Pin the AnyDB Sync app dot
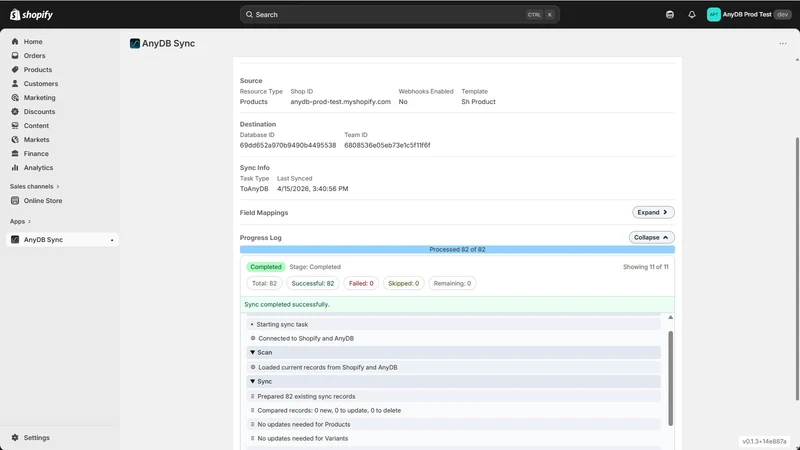This screenshot has width=800, height=450. [x=112, y=240]
